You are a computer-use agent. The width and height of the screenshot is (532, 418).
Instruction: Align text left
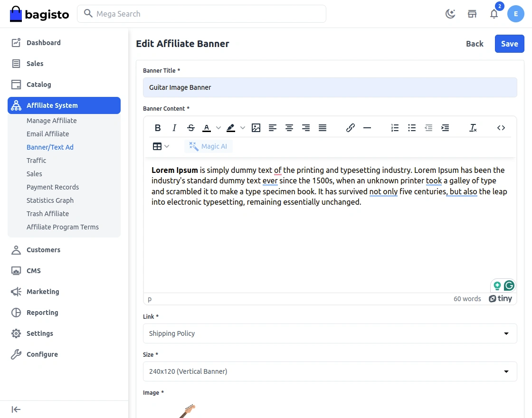pos(273,128)
